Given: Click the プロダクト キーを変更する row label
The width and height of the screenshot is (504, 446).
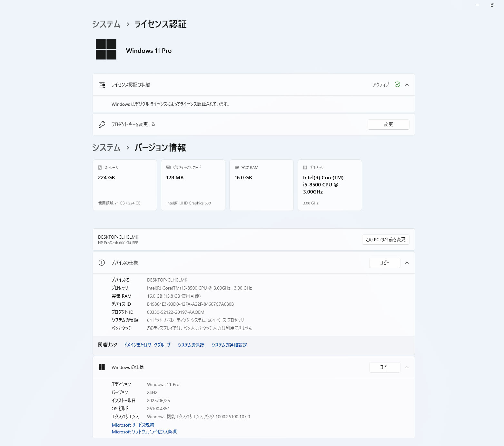Looking at the screenshot, I should (x=133, y=124).
